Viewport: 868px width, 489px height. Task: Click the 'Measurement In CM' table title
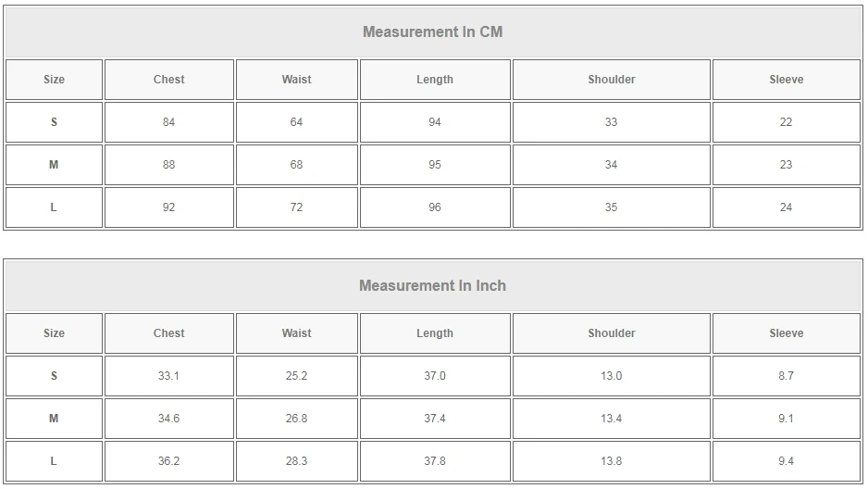click(432, 32)
